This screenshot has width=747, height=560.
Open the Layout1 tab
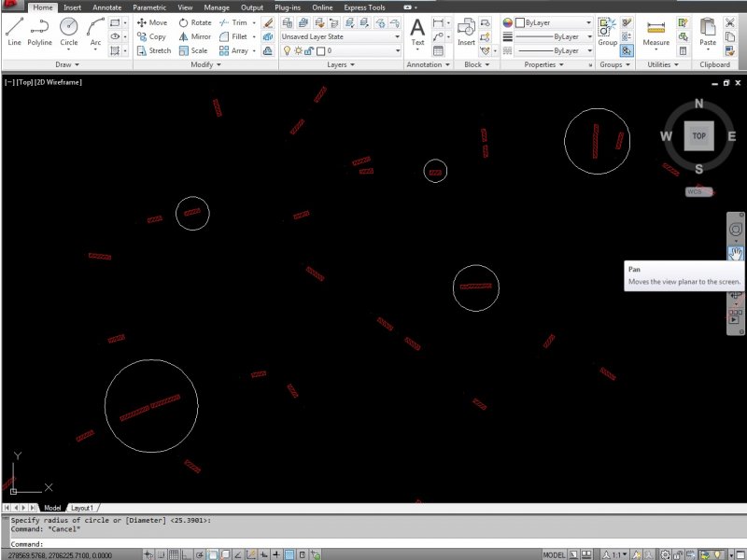pos(82,508)
